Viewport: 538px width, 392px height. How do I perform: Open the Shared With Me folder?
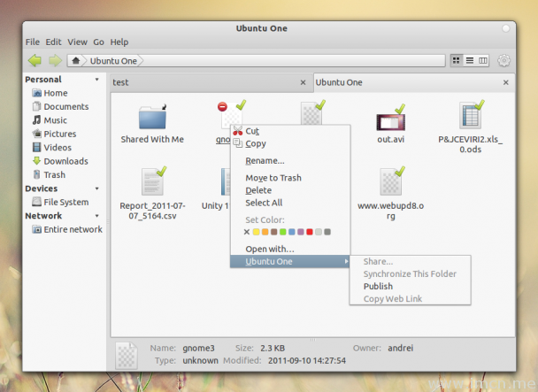[x=152, y=117]
